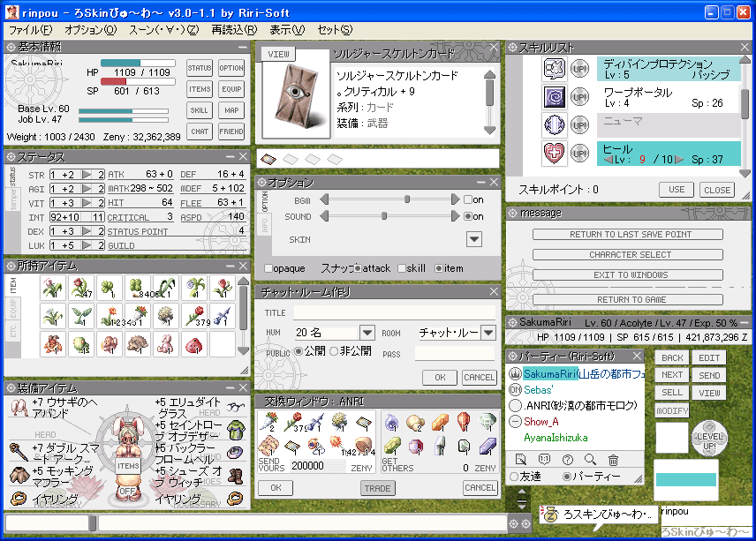Decrease the ヒール skill level arrow
Image resolution: width=756 pixels, height=541 pixels.
point(608,160)
